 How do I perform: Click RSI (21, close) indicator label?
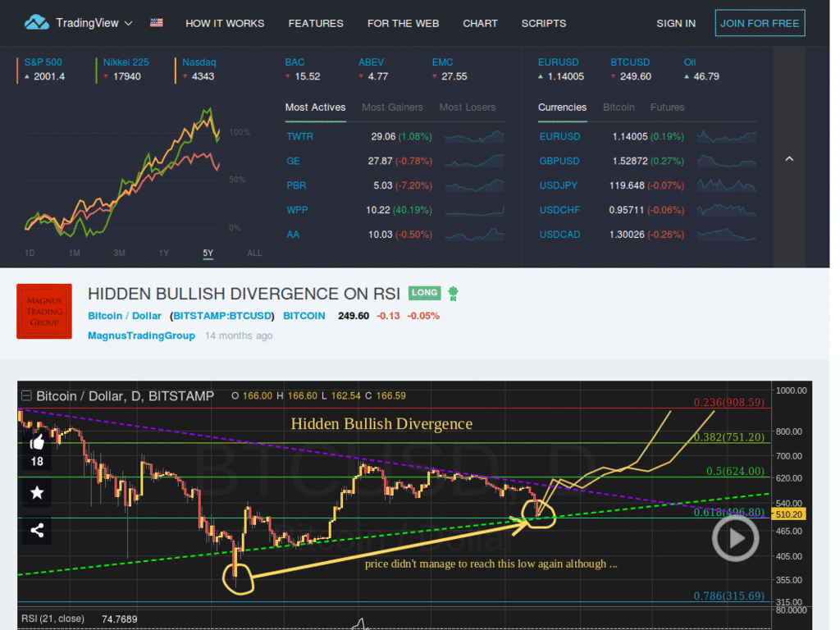52,619
